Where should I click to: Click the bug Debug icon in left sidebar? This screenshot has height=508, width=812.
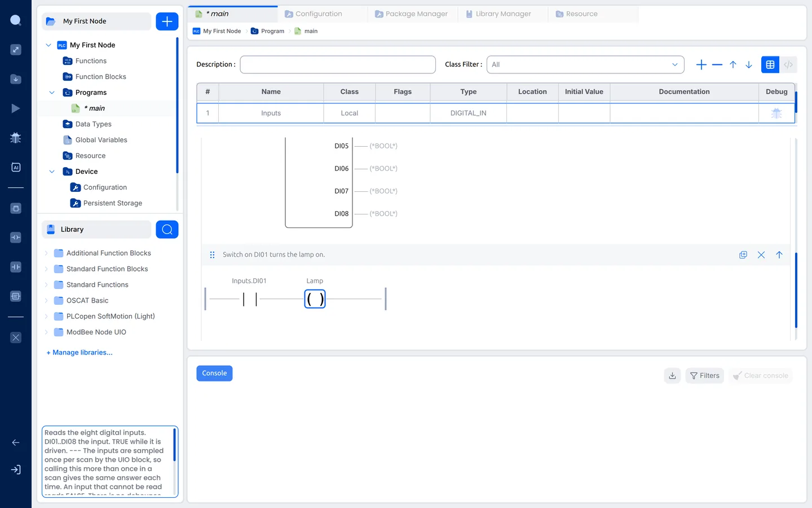(16, 138)
